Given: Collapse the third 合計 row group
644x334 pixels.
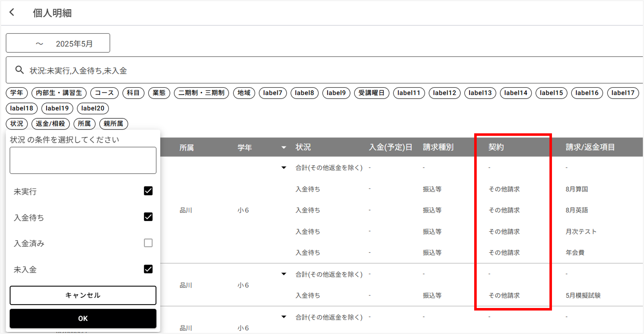Looking at the screenshot, I should (283, 317).
